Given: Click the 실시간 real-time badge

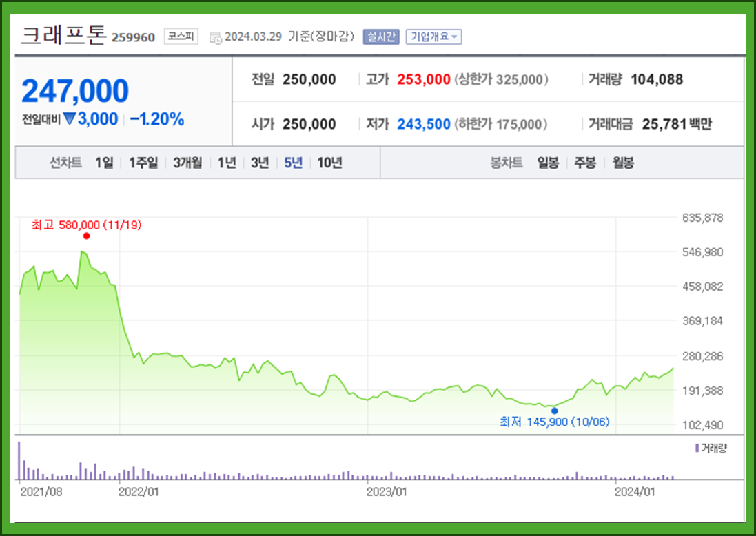Looking at the screenshot, I should click(x=381, y=37).
